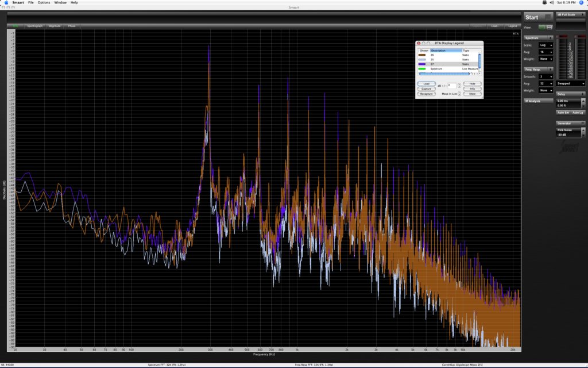Viewport: 588px width, 368px height.
Task: Click Load in the RTA Display Legend
Action: pyautogui.click(x=427, y=84)
